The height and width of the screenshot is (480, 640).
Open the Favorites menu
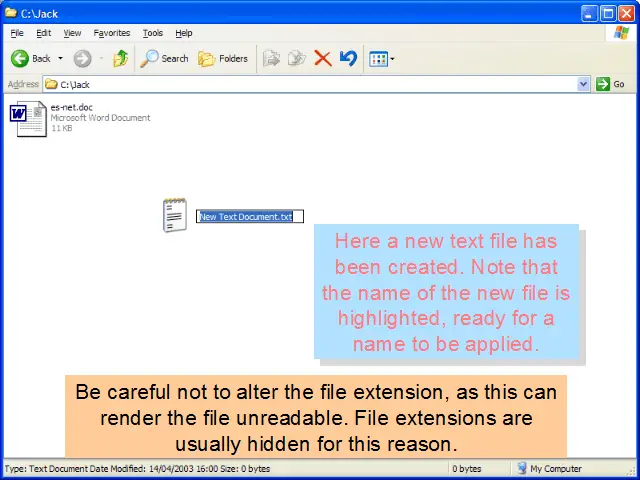click(x=111, y=33)
